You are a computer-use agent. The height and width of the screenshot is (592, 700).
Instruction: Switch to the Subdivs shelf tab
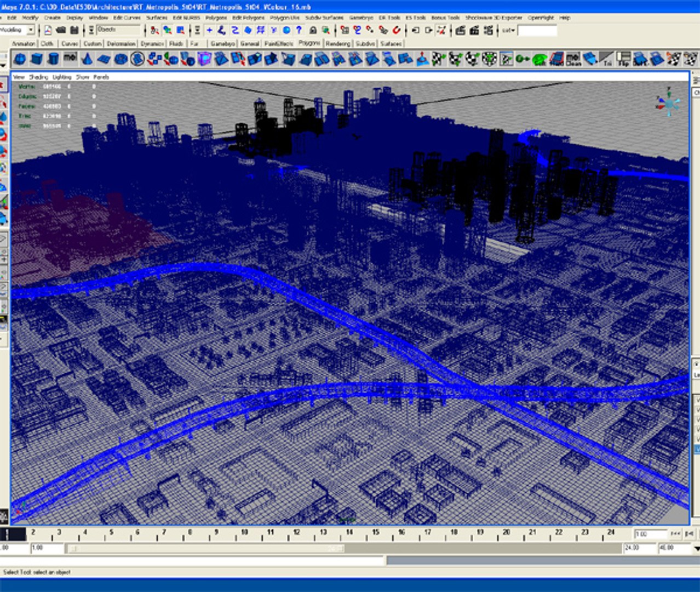tap(365, 43)
